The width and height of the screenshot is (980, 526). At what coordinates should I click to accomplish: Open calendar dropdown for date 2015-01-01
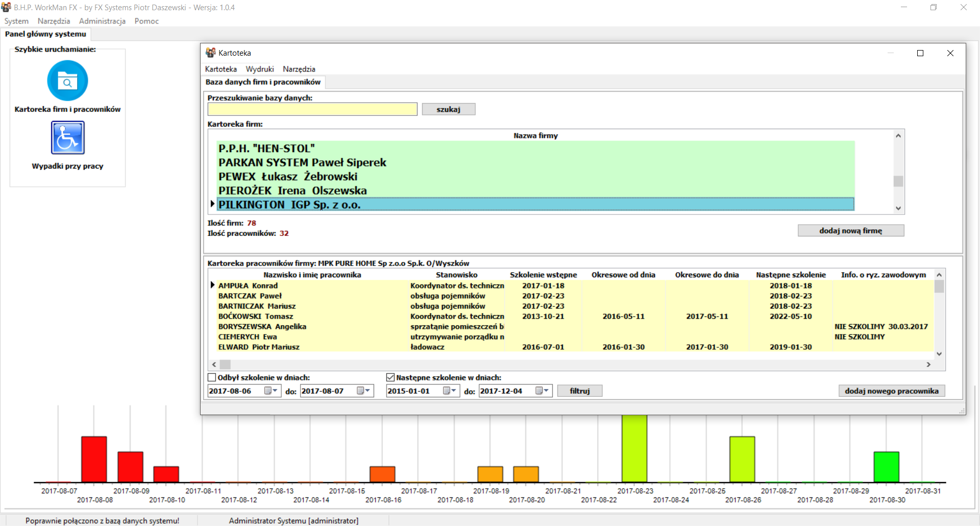click(450, 391)
